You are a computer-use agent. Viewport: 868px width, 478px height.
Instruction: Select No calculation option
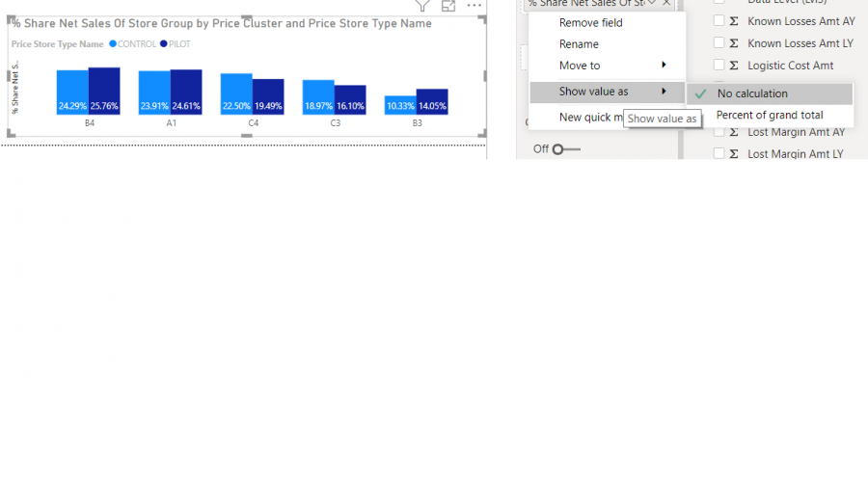(x=770, y=93)
